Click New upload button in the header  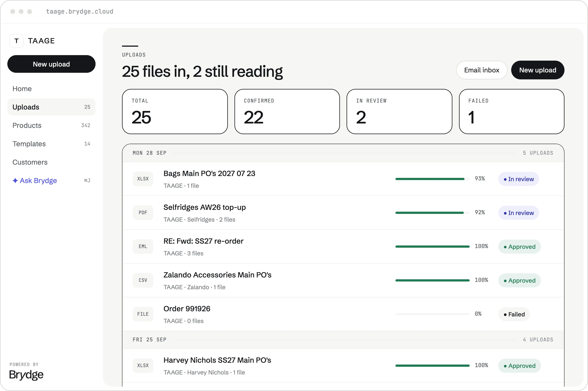coord(538,70)
